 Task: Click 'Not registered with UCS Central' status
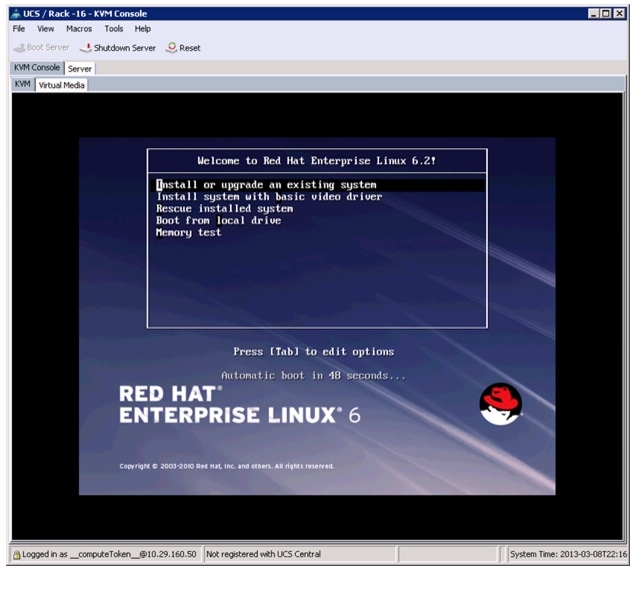point(264,554)
